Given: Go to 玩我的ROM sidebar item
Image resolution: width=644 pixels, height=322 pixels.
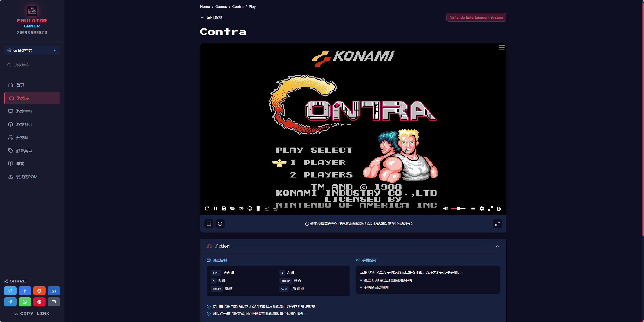Looking at the screenshot, I should coord(27,177).
